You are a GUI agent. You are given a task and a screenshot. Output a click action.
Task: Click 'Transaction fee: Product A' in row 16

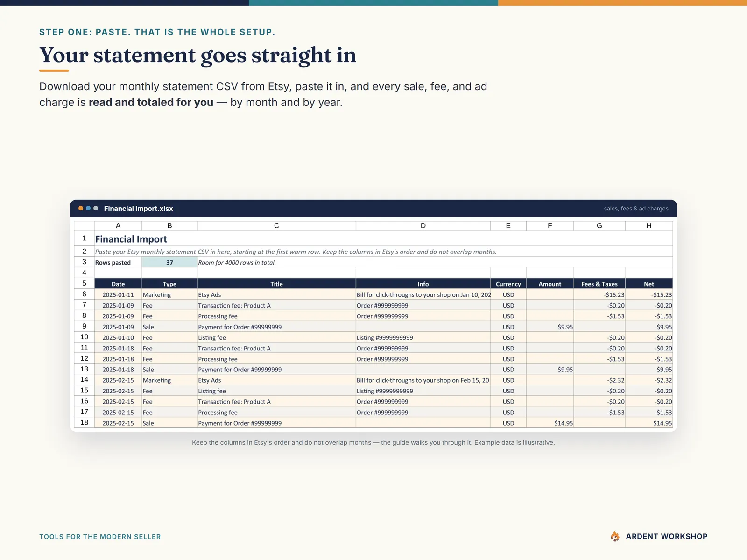pyautogui.click(x=276, y=401)
